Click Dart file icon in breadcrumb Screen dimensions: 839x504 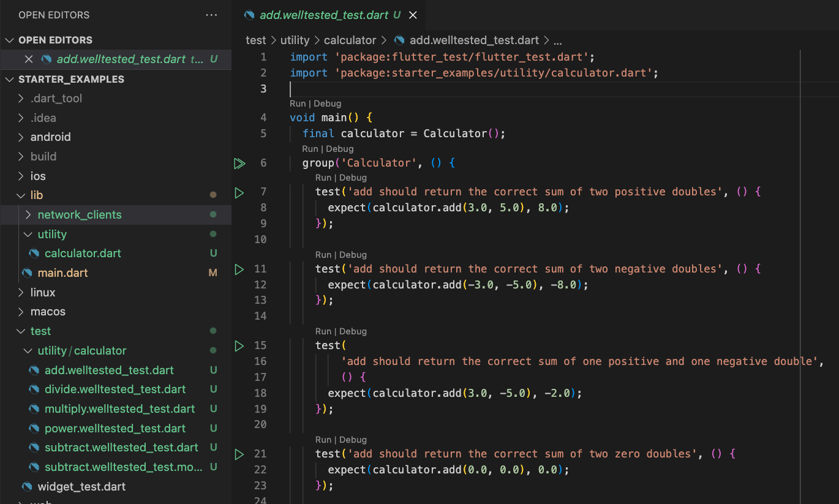click(x=399, y=40)
